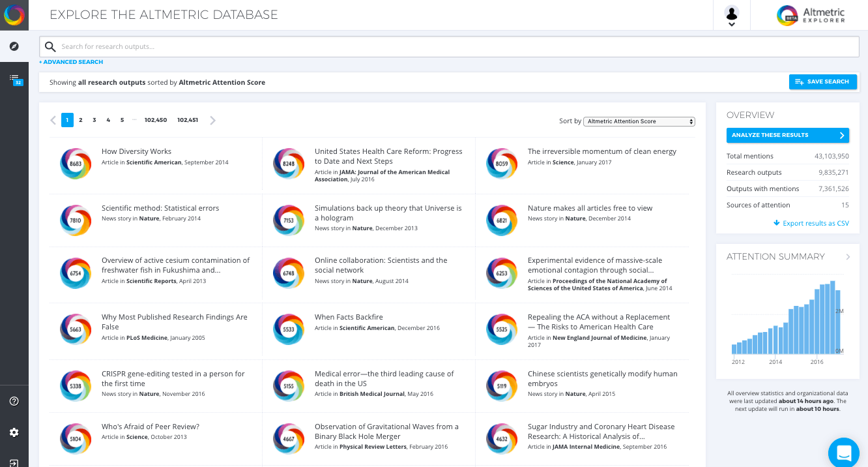Click the 5525 attention score donut

tap(502, 329)
